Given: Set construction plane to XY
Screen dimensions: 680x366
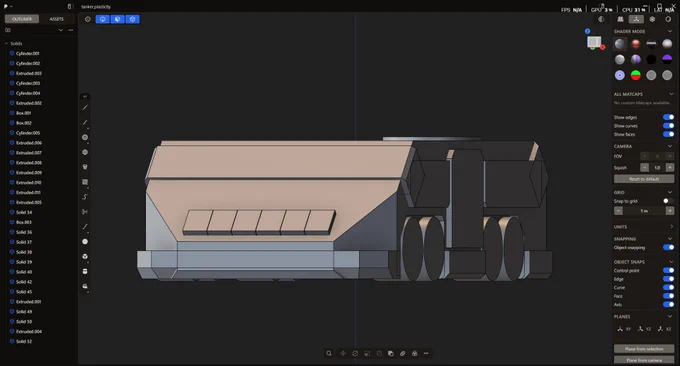Looking at the screenshot, I should (624, 329).
